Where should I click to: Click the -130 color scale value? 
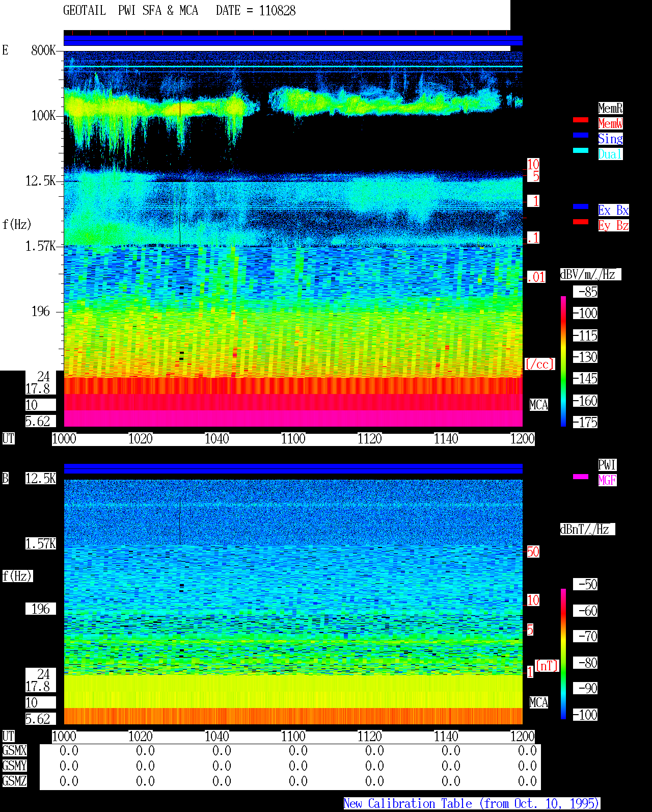[585, 357]
